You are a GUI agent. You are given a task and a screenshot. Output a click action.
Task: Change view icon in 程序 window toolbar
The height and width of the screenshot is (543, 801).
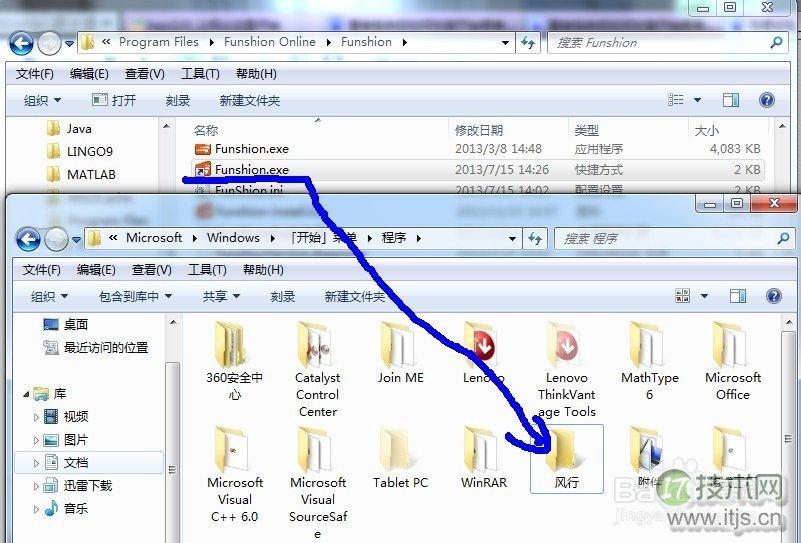(682, 295)
